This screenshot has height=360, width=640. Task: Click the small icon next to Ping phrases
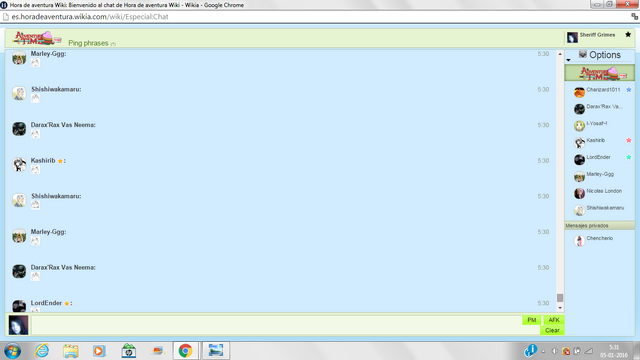pos(113,44)
